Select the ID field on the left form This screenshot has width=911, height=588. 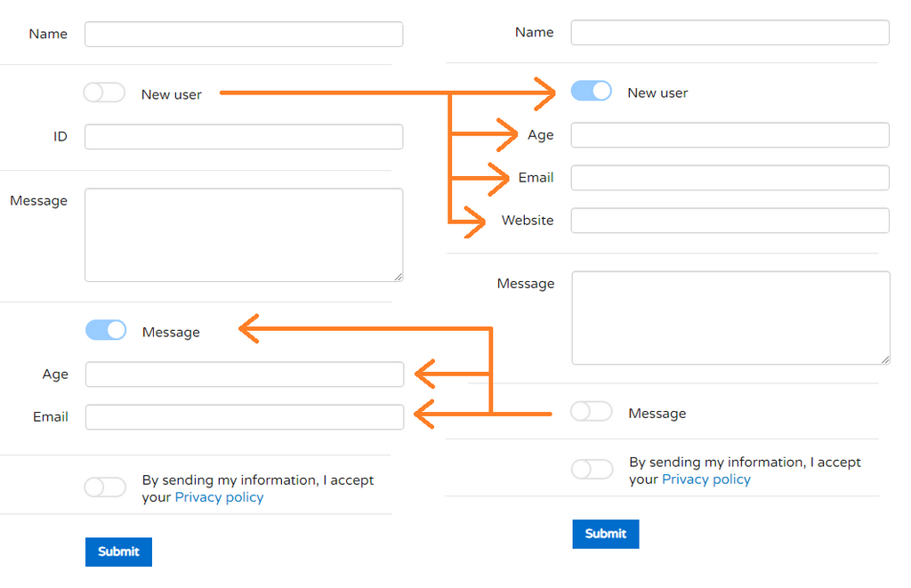click(x=243, y=136)
